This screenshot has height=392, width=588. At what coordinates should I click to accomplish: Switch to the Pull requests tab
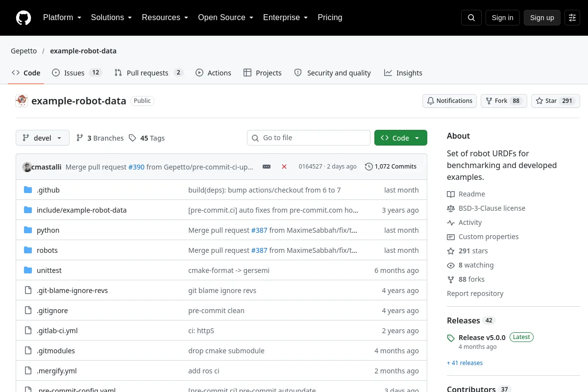[148, 73]
